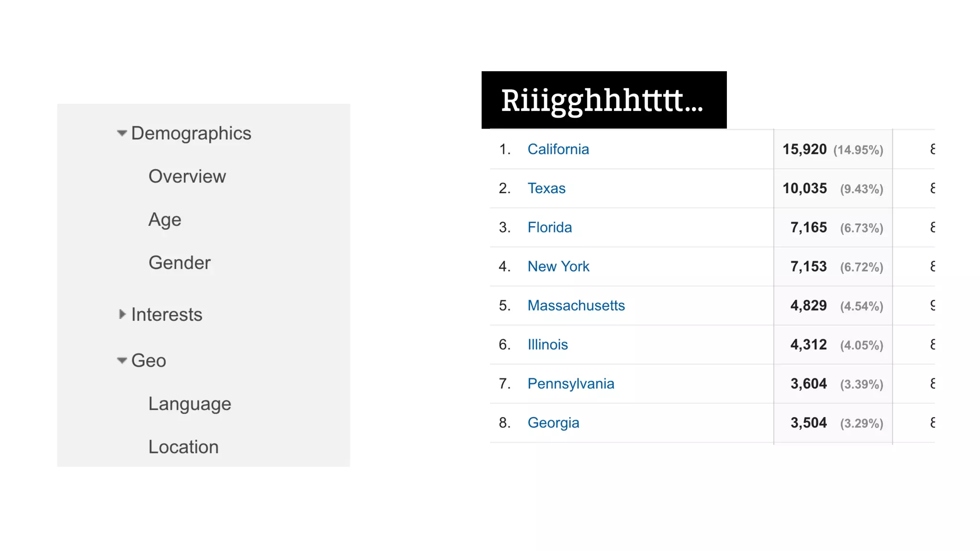
Task: Open the Gender report
Action: 179,263
